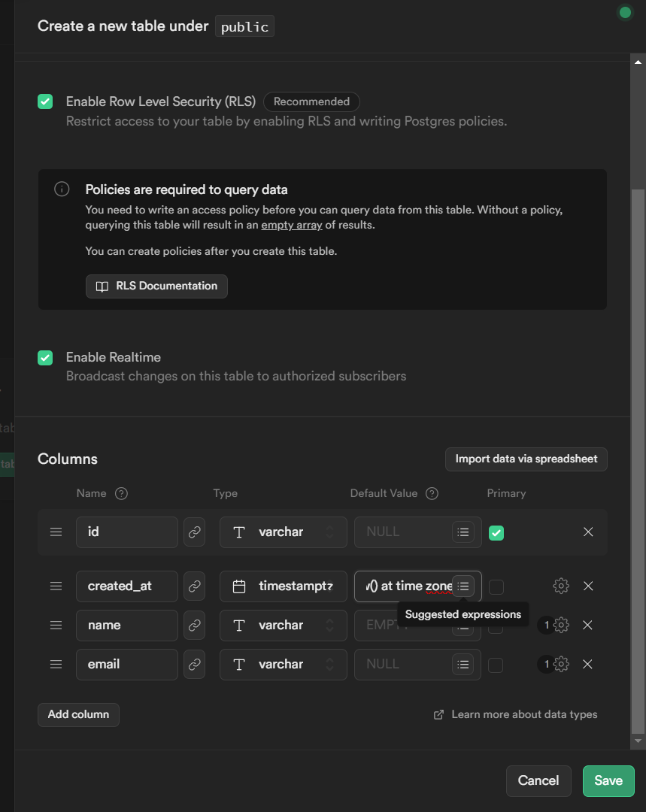Open the empty array documentation link
The height and width of the screenshot is (812, 646).
click(291, 224)
